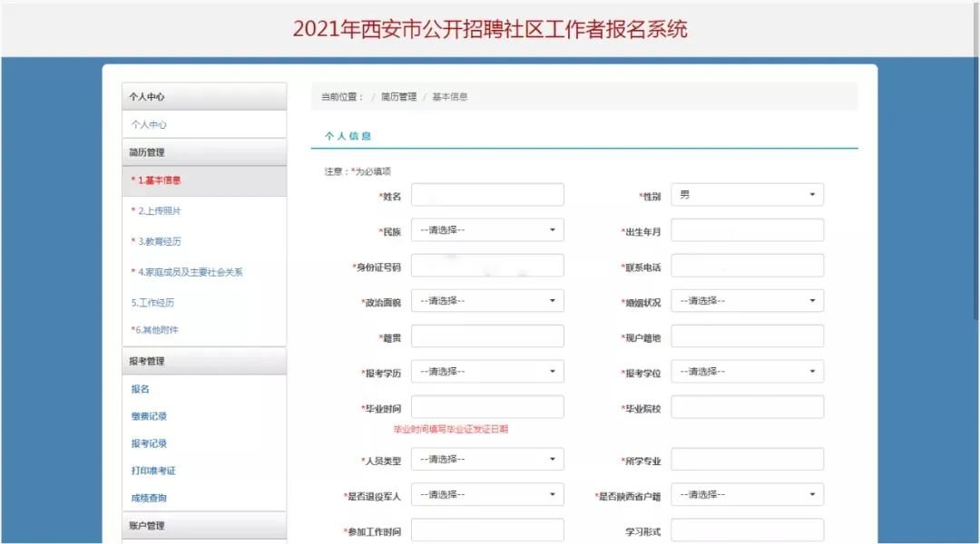Open the 报考学历 dropdown
This screenshot has width=980, height=544.
point(487,372)
